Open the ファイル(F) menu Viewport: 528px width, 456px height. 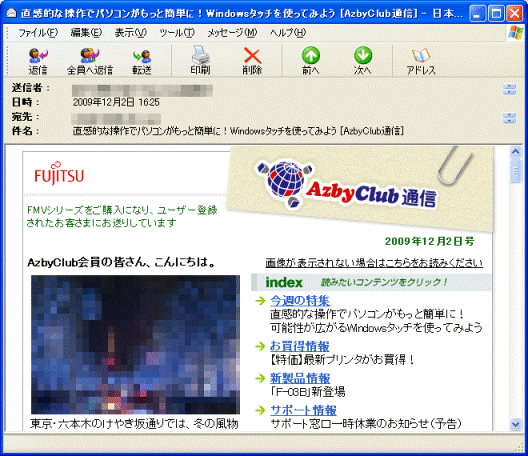click(x=38, y=33)
